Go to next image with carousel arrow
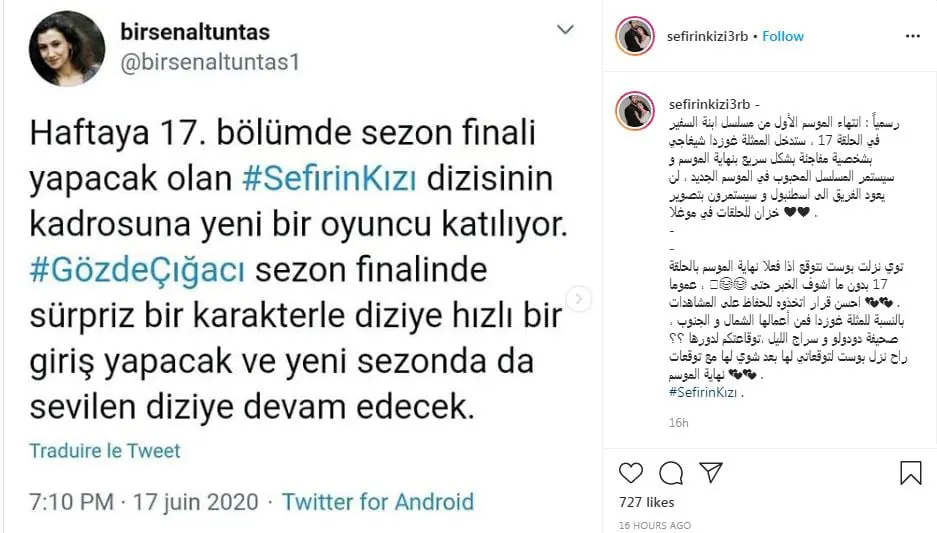Viewport: 937px width, 533px height. (578, 299)
